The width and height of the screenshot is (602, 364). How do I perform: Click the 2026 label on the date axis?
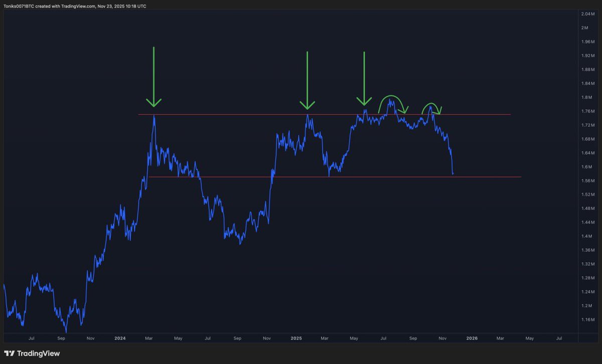(x=472, y=338)
